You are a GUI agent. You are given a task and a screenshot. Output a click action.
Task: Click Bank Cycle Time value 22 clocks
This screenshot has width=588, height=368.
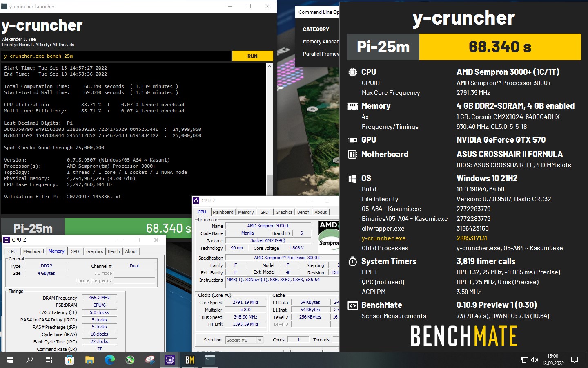tap(100, 342)
